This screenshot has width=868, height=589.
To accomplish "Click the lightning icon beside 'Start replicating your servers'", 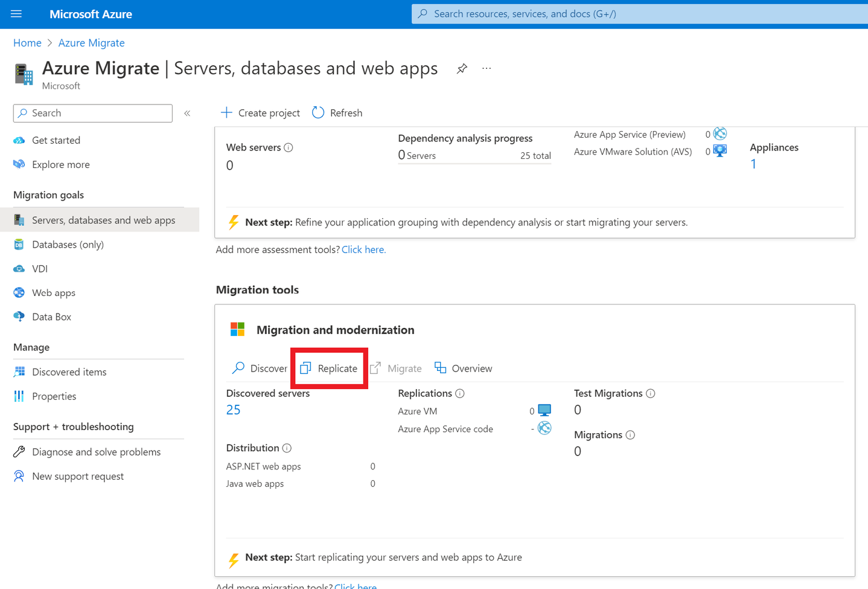I will (x=234, y=560).
